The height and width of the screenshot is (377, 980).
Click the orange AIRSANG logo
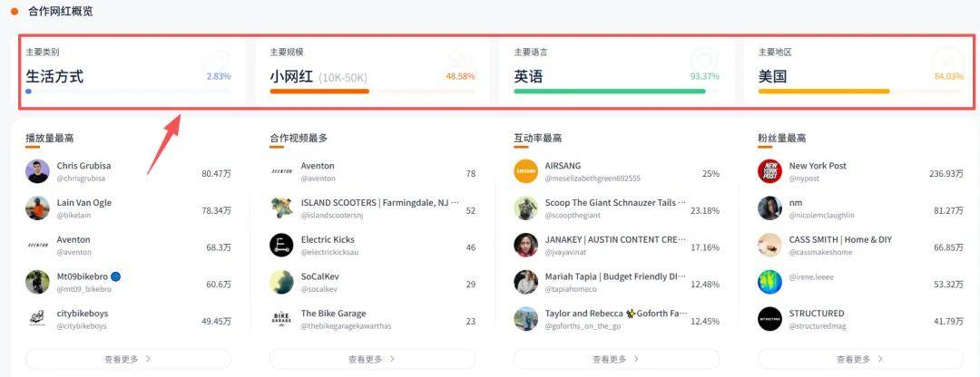[x=525, y=171]
